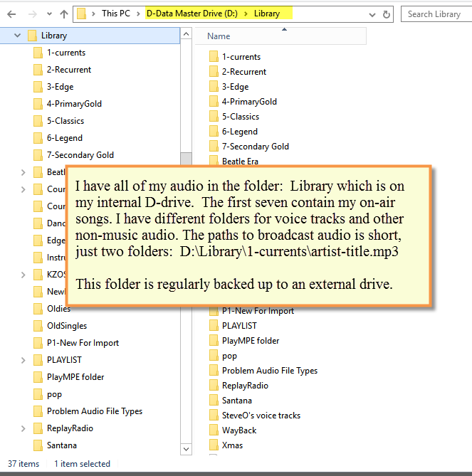Image resolution: width=472 pixels, height=476 pixels.
Task: Select WayBack folder in file list
Action: tap(239, 430)
